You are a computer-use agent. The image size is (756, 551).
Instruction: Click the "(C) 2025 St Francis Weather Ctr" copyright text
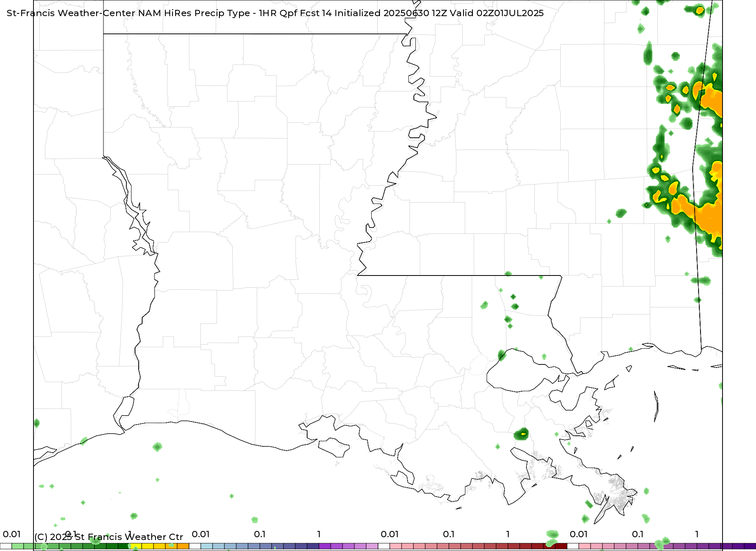[109, 537]
